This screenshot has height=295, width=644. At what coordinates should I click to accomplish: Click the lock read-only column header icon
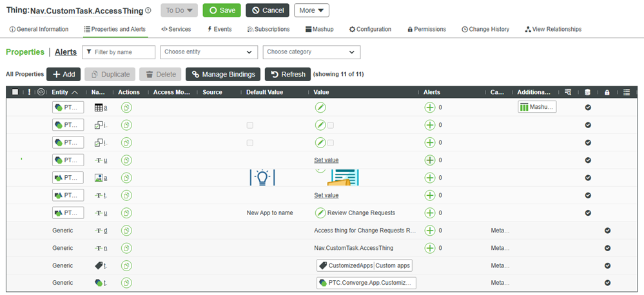tap(607, 92)
